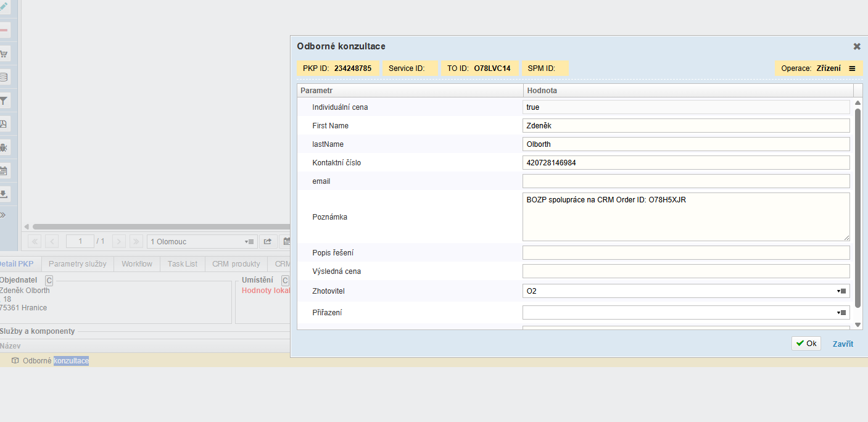This screenshot has height=422, width=868.
Task: Open the Zhotovitel dropdown showing O2
Action: coord(685,291)
